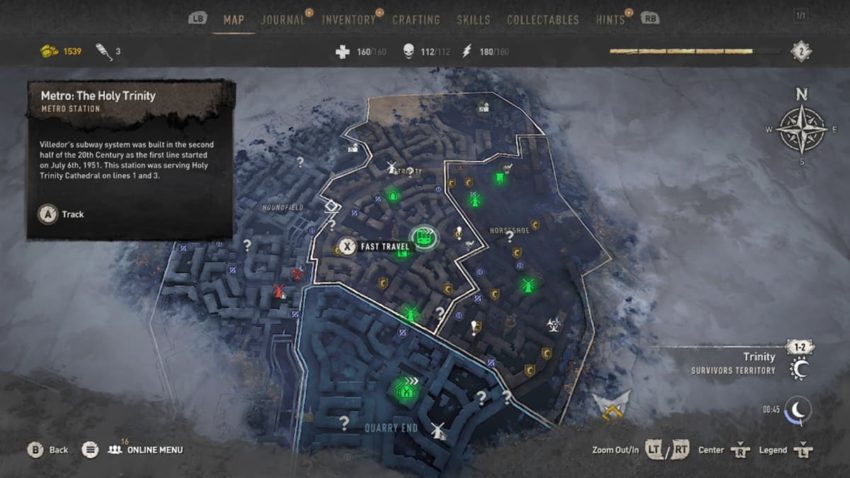This screenshot has width=850, height=478.
Task: Click the biohazard icon on the map
Action: point(553,325)
